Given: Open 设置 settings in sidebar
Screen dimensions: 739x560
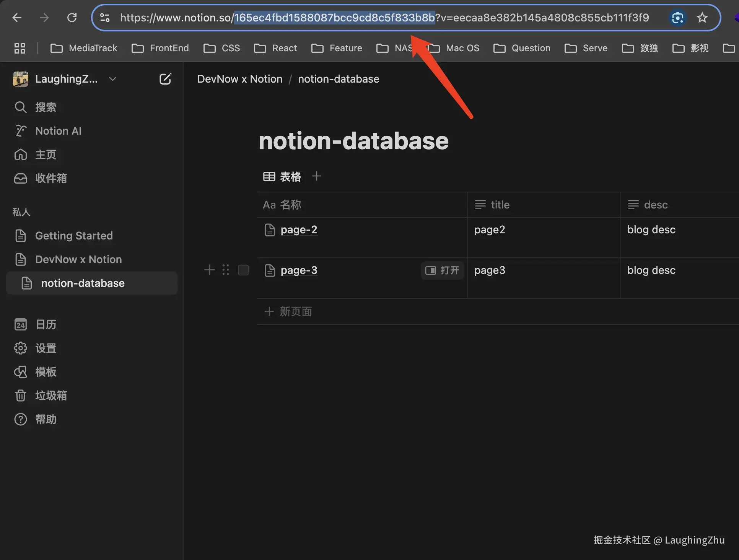Looking at the screenshot, I should (45, 348).
